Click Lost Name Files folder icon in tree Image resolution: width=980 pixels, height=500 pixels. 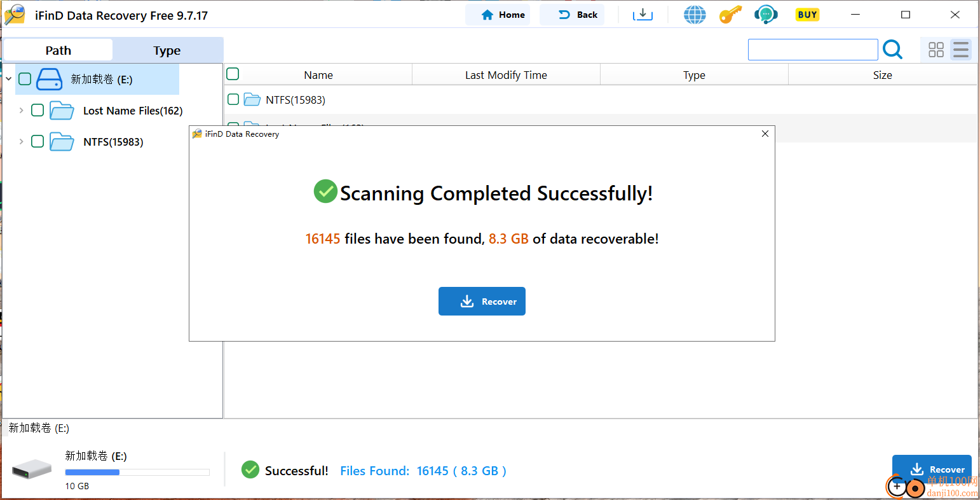pos(62,110)
